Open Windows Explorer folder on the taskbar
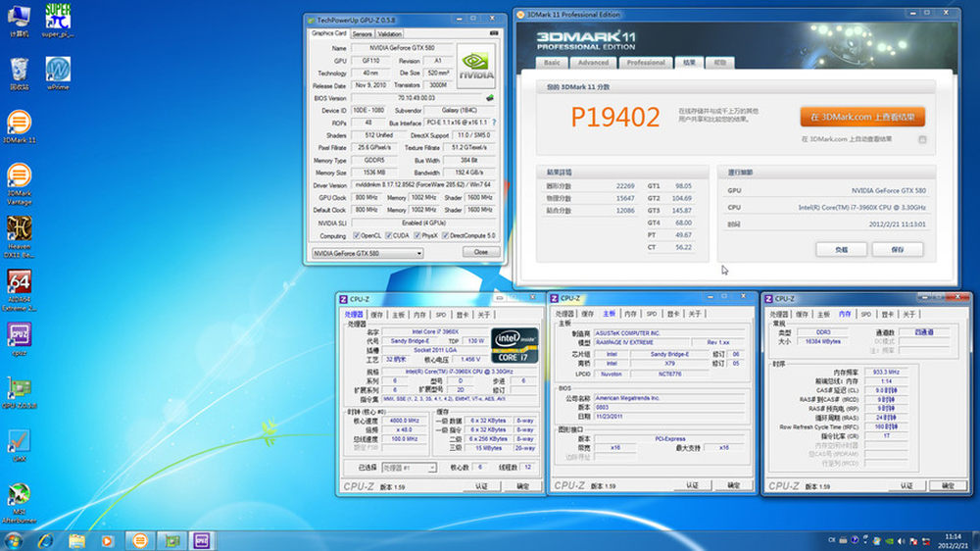This screenshot has height=551, width=980. point(76,541)
